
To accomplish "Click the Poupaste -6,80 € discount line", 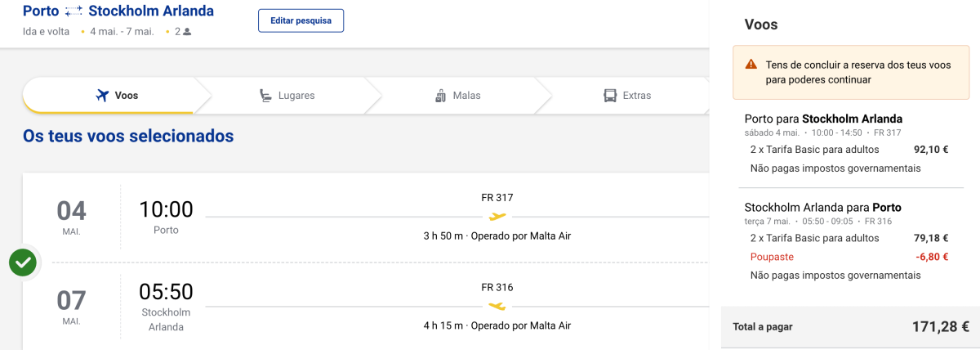I will pyautogui.click(x=849, y=257).
